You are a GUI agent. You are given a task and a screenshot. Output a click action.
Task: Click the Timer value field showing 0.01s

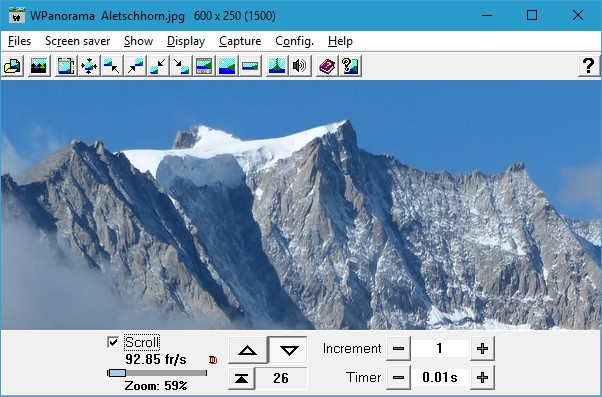pos(440,377)
